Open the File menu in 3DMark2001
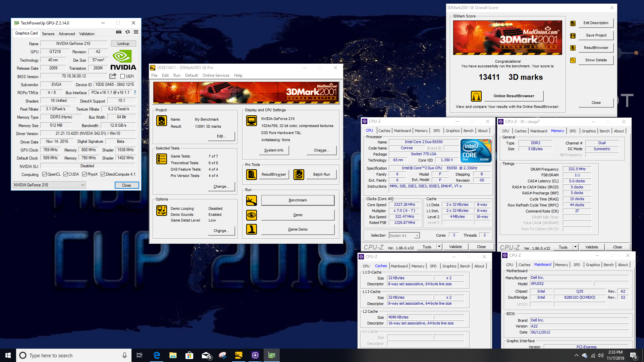The width and height of the screenshot is (644, 362). point(154,75)
